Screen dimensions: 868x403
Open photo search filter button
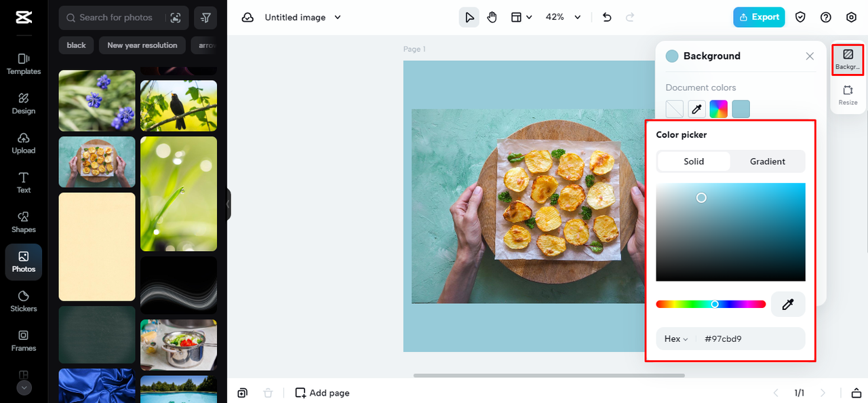205,18
